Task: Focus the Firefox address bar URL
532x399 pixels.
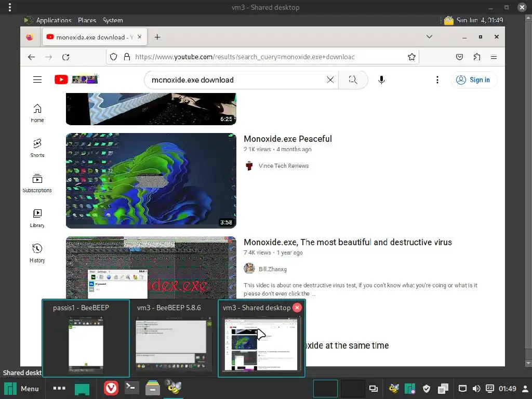Action: [244, 57]
